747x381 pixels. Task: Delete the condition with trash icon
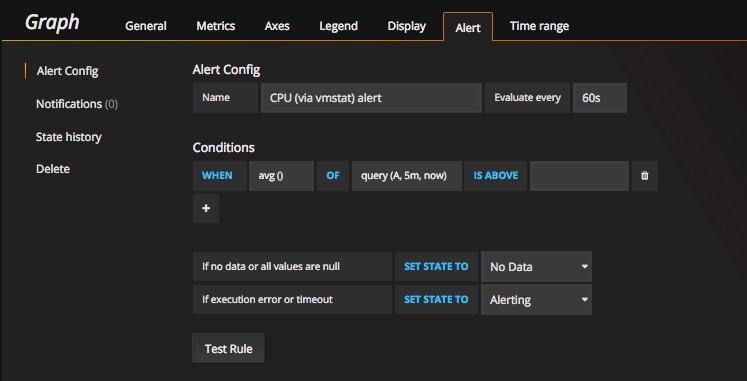645,176
